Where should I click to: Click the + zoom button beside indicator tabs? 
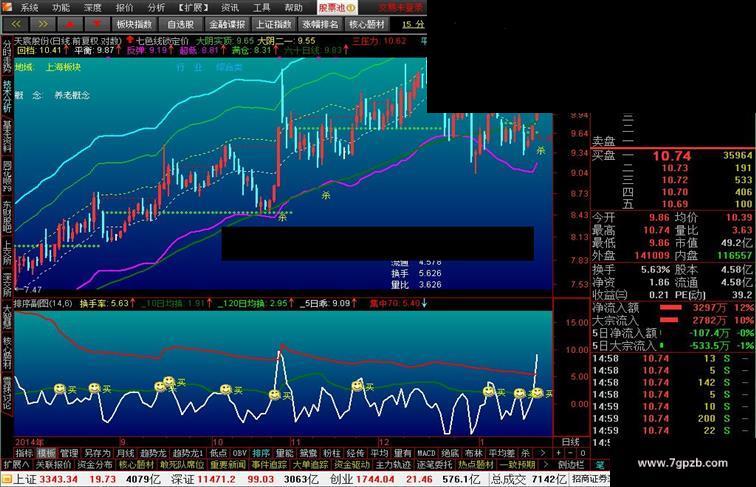pyautogui.click(x=558, y=453)
